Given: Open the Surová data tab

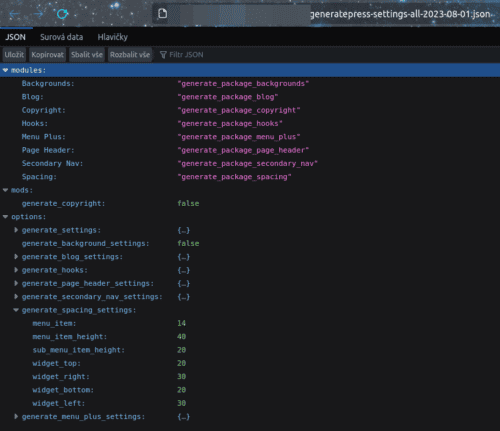Looking at the screenshot, I should click(62, 37).
